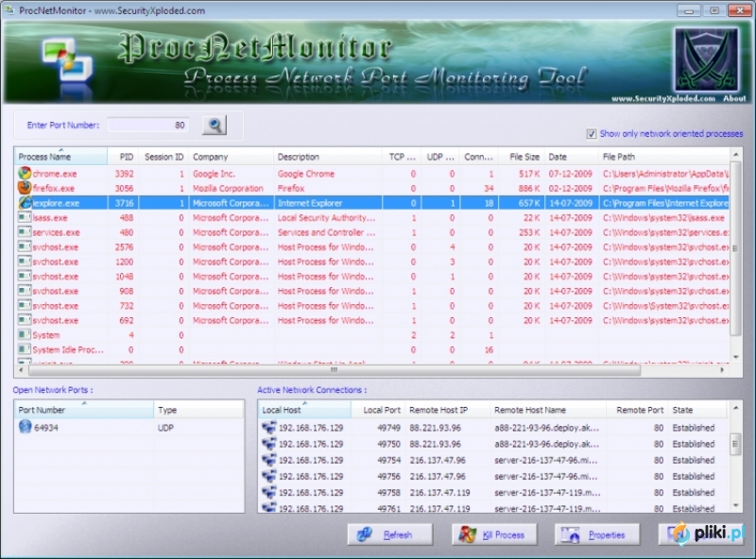Select the Local Security Authority description cell
Viewport: 756px width, 559px height.
[326, 217]
